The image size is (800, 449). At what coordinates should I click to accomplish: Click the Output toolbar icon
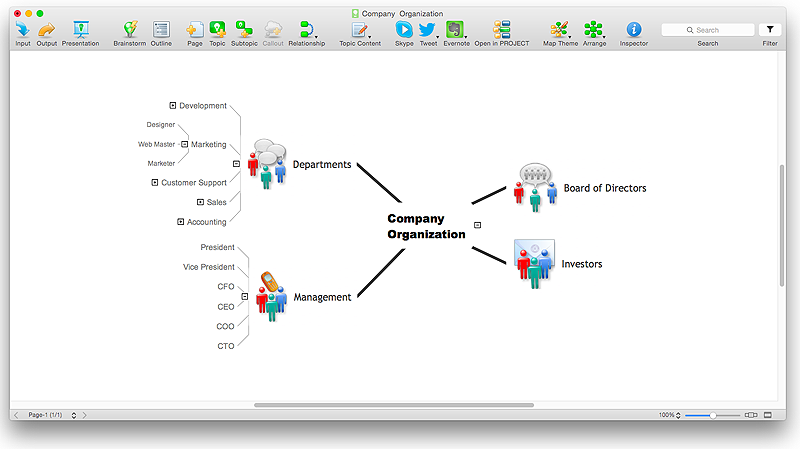pyautogui.click(x=46, y=30)
